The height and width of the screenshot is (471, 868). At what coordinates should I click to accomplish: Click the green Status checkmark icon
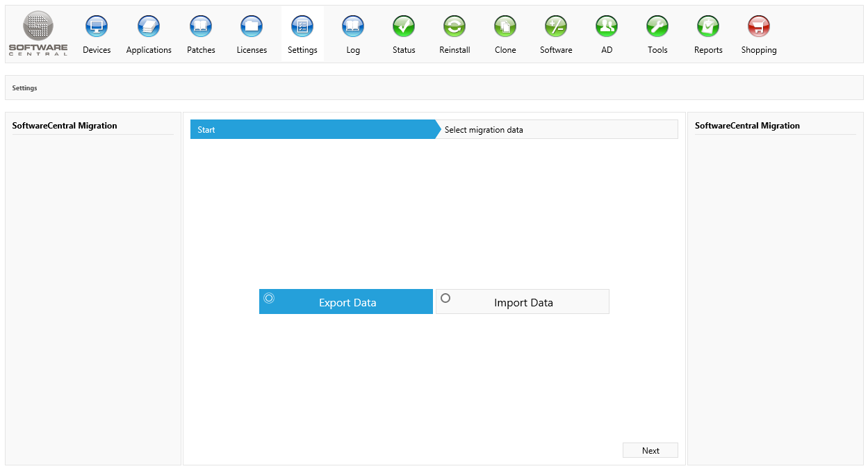(404, 27)
